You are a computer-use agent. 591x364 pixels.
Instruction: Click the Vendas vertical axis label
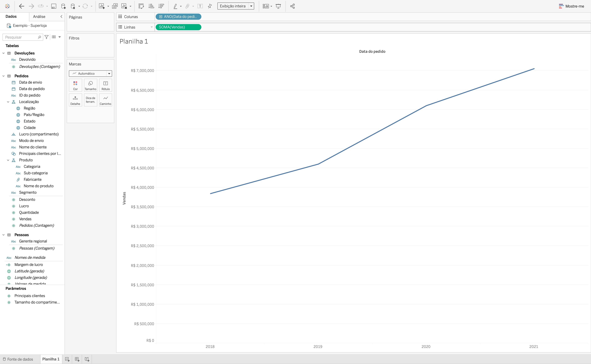tap(124, 198)
